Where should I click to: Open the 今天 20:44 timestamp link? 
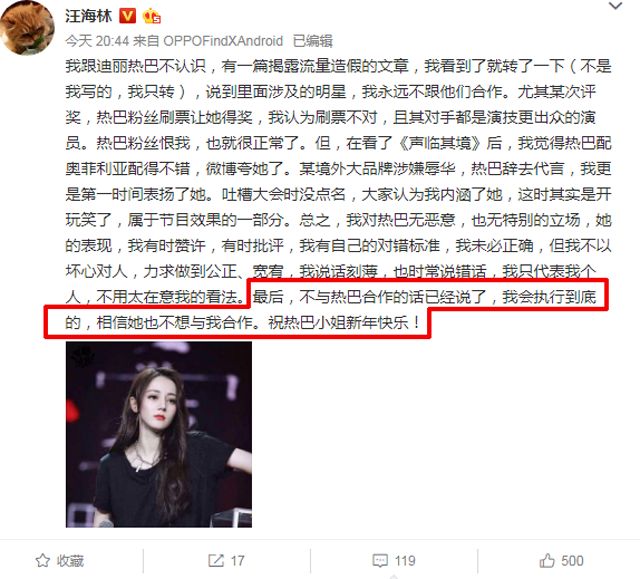[97, 41]
